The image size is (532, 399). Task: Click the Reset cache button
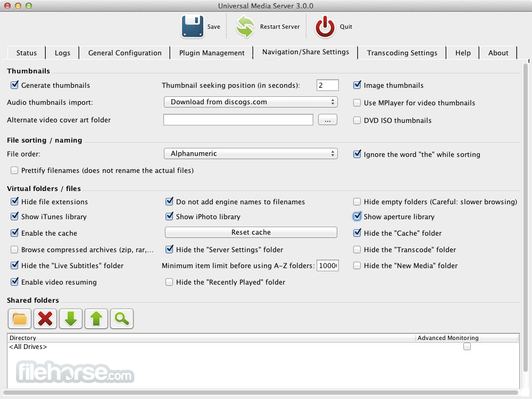tap(251, 232)
